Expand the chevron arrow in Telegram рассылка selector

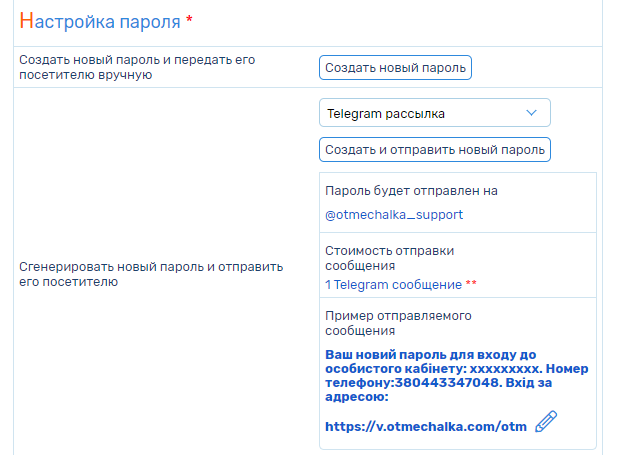point(531,113)
